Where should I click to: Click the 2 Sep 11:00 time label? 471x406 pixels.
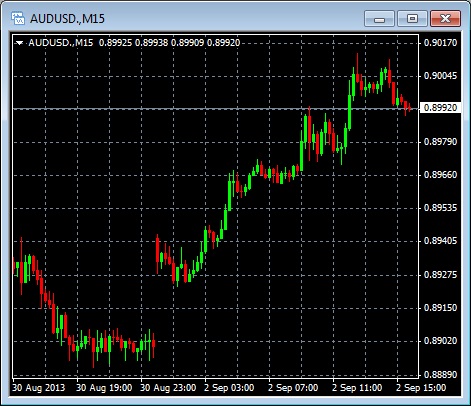pyautogui.click(x=357, y=388)
